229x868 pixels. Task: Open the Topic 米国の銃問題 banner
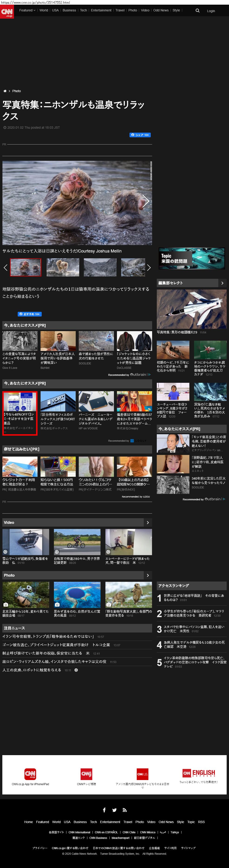[x=191, y=259]
